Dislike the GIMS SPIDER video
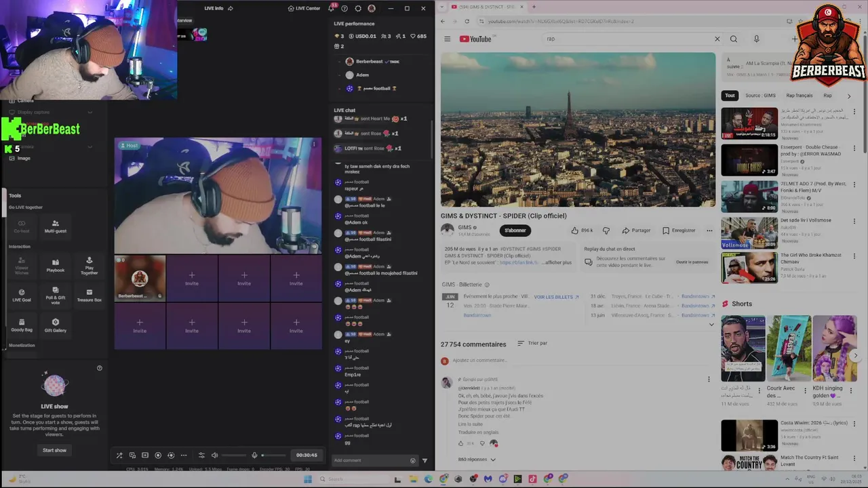868x488 pixels. (606, 230)
